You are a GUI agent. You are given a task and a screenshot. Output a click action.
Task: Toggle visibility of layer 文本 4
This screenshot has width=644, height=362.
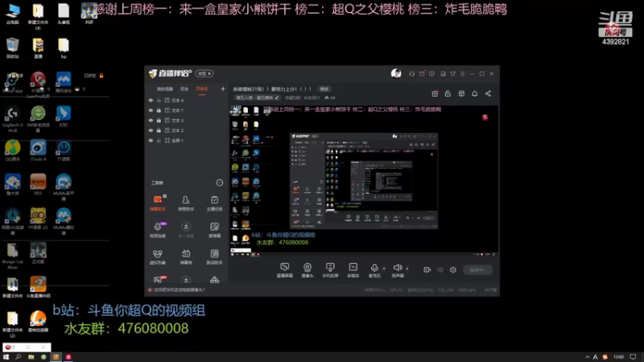click(151, 100)
